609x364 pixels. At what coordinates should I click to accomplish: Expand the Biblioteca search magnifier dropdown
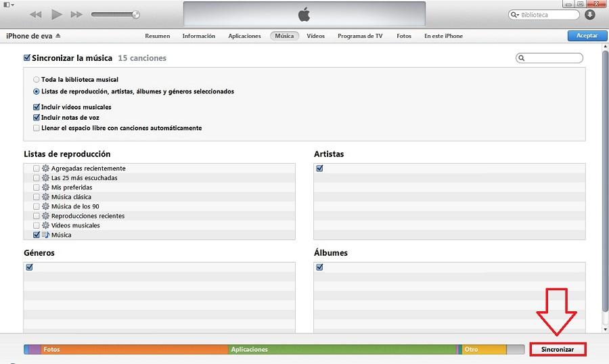click(x=517, y=15)
